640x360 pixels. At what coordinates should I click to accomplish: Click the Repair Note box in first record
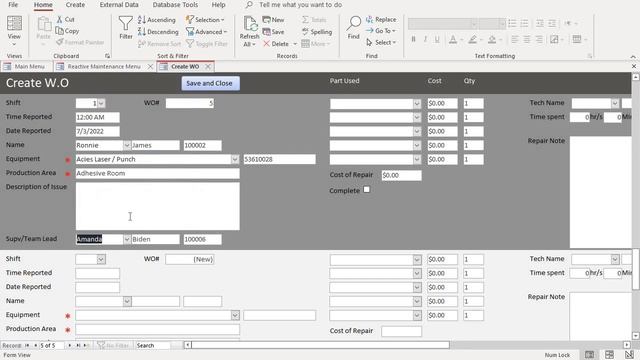[600, 192]
